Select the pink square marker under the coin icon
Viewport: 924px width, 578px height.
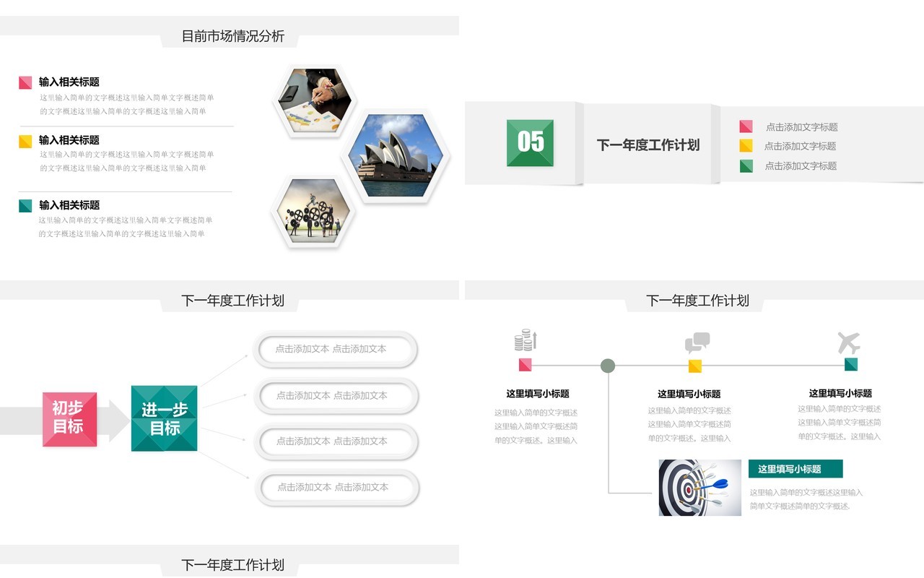[x=525, y=364]
